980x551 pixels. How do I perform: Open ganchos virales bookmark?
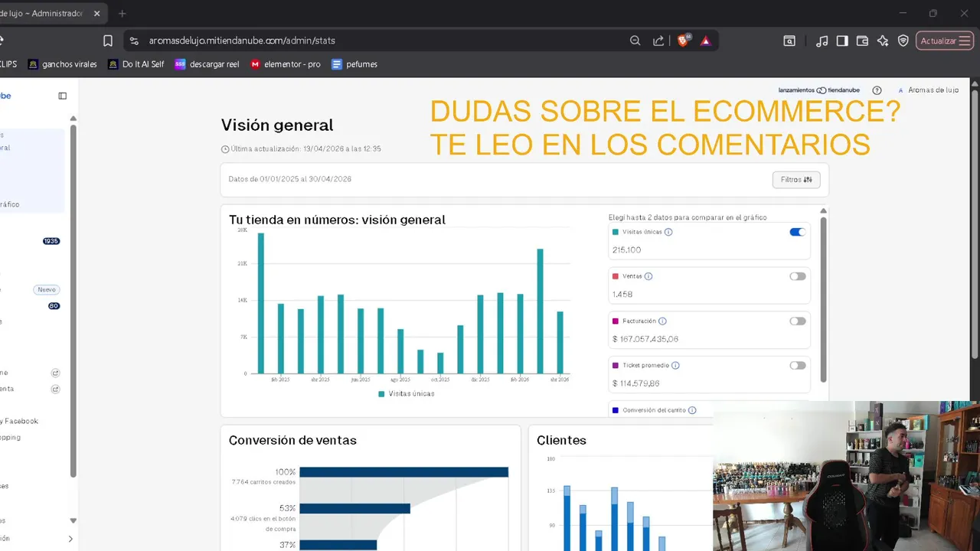pos(63,64)
